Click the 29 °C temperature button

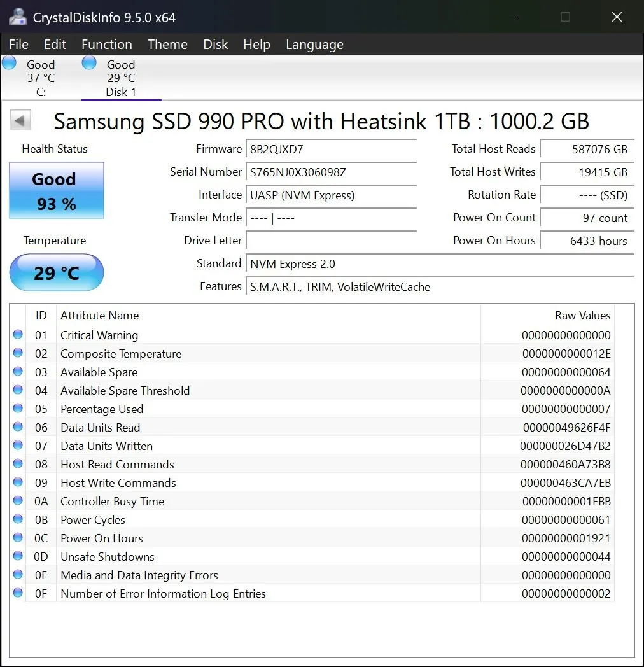point(57,272)
